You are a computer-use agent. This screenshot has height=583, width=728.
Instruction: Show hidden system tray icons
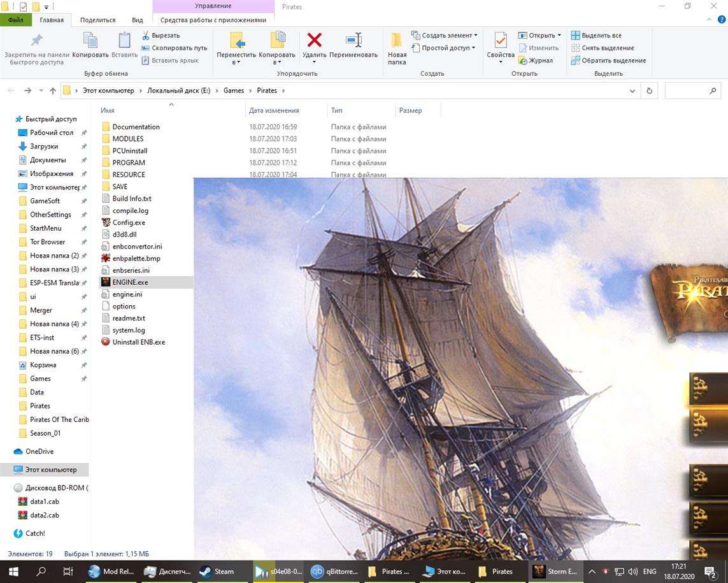tap(592, 572)
